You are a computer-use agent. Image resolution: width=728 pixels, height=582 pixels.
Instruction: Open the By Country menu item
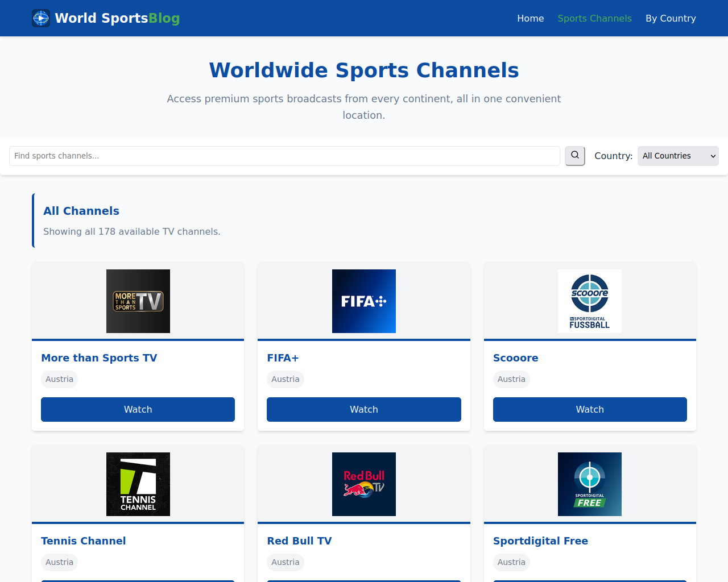tap(671, 18)
